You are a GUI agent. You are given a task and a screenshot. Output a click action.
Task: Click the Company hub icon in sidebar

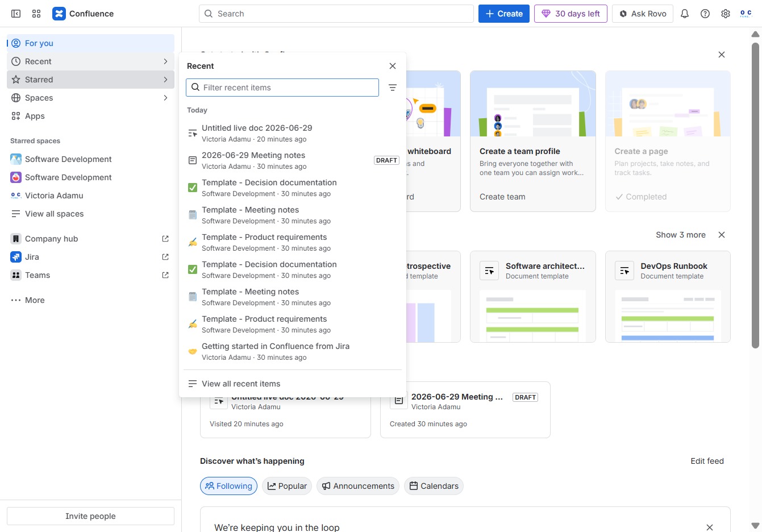[16, 239]
